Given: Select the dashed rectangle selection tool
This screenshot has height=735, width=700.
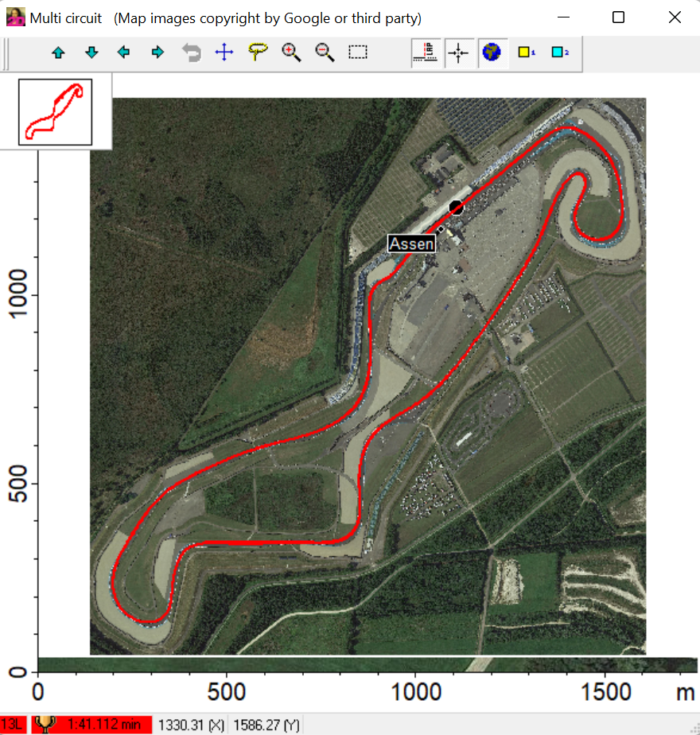Looking at the screenshot, I should tap(358, 52).
